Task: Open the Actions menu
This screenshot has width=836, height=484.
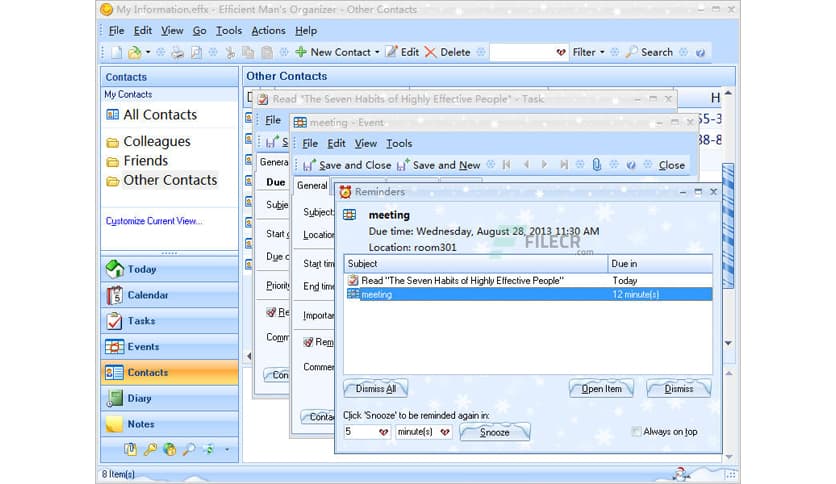Action: [268, 31]
